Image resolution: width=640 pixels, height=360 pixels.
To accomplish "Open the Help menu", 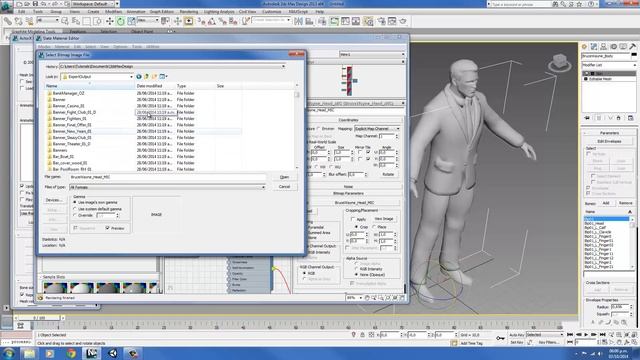I will click(320, 12).
